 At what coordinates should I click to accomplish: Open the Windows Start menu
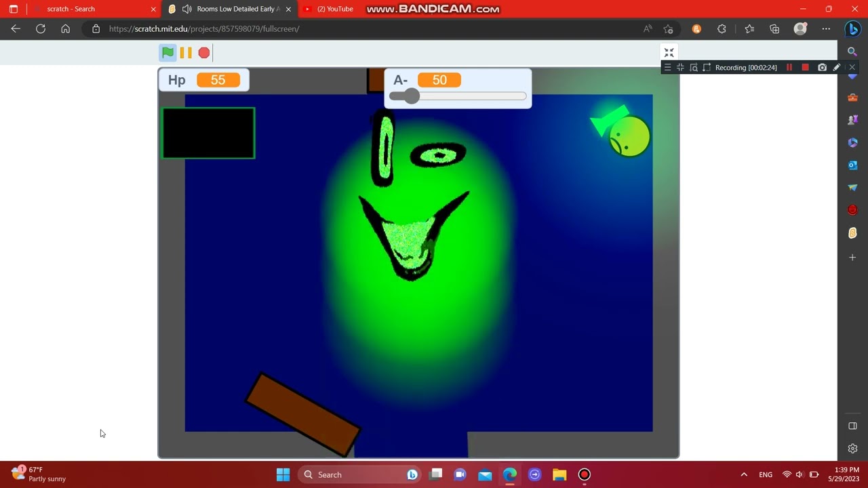pos(283,474)
